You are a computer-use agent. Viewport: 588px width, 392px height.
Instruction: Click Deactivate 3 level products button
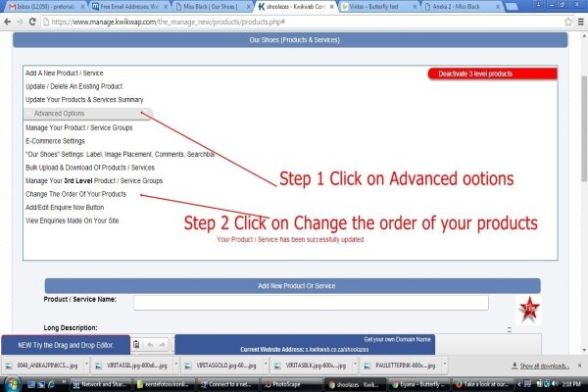coord(492,73)
